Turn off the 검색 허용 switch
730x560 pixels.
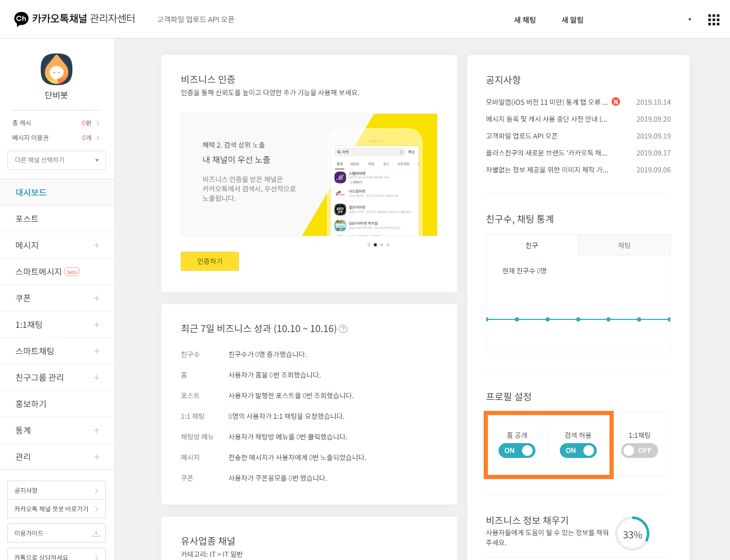[x=578, y=451]
